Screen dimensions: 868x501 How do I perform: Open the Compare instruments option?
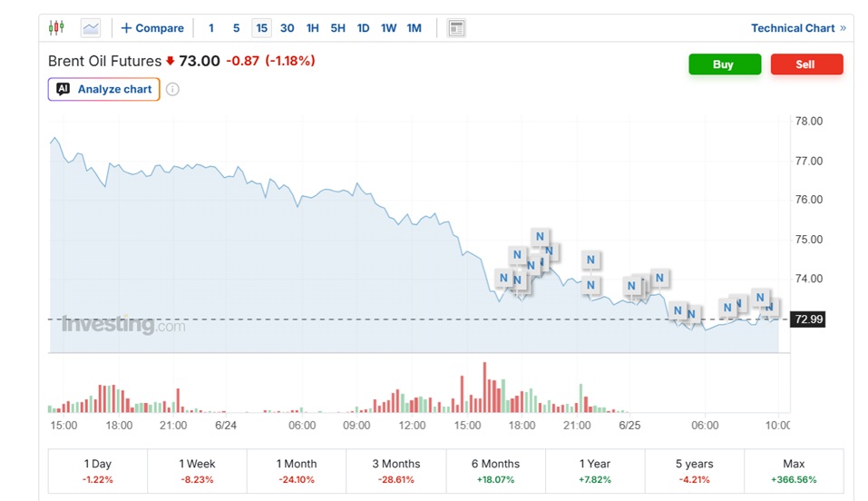click(x=152, y=28)
